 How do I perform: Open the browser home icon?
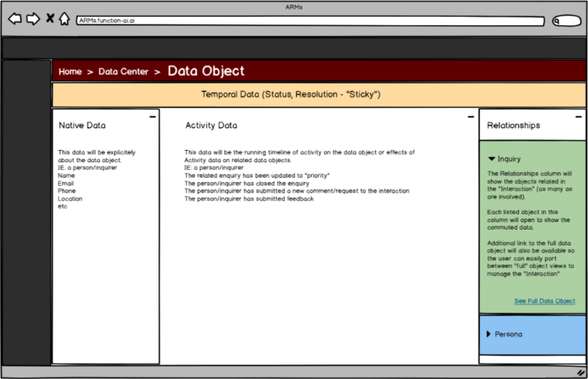click(64, 18)
